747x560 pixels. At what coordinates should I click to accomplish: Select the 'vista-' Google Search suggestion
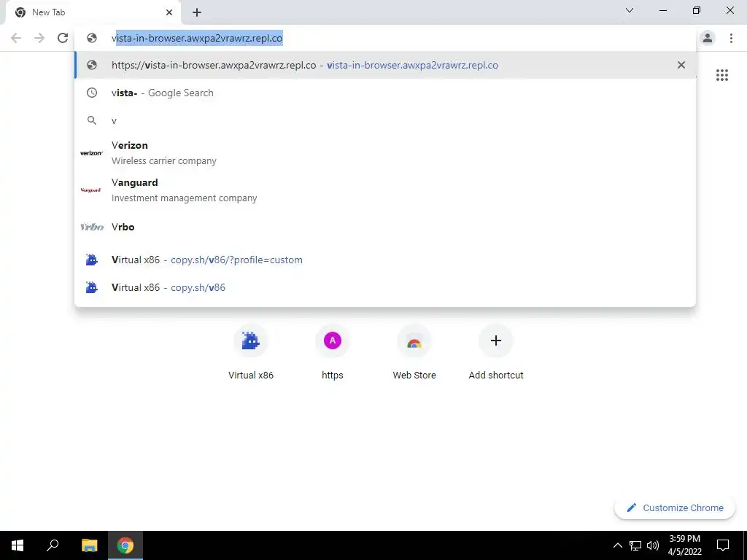tap(385, 93)
